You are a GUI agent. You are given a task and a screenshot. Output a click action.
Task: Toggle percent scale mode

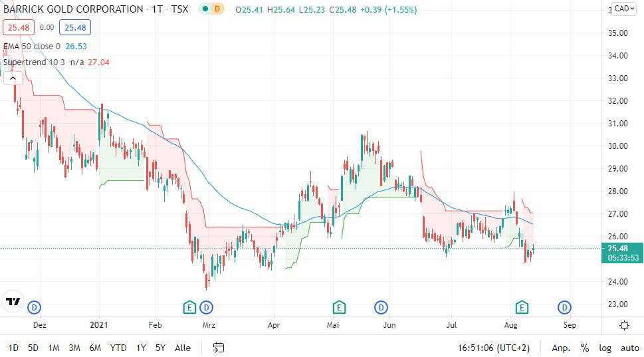[x=585, y=348]
